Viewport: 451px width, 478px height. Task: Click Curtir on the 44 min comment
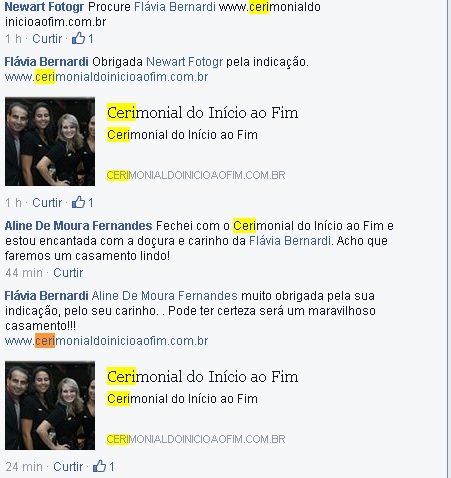(x=68, y=273)
